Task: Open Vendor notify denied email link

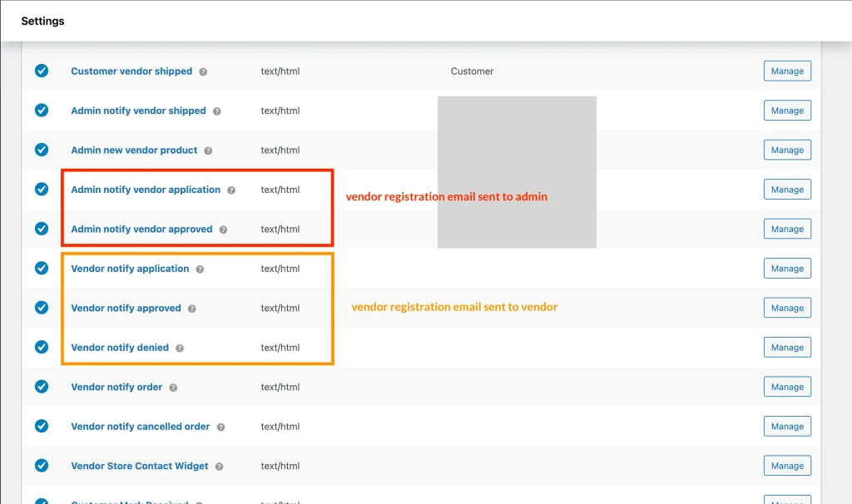Action: pos(120,348)
